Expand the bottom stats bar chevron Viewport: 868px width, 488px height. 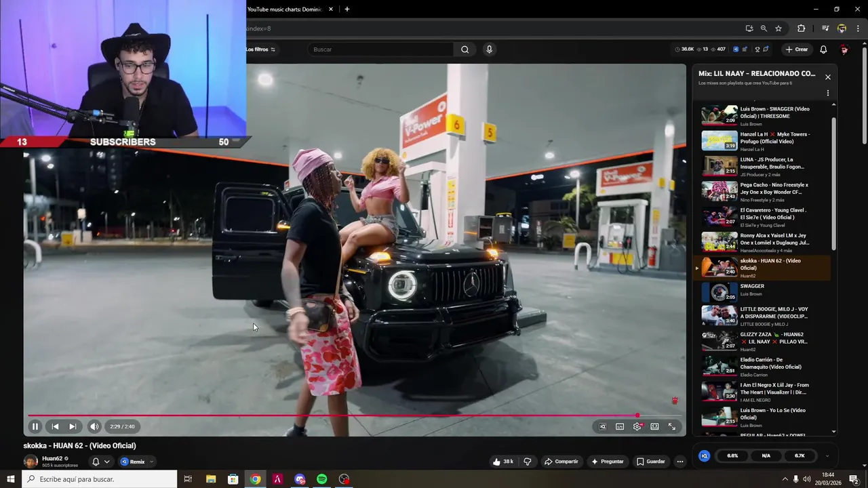827,456
